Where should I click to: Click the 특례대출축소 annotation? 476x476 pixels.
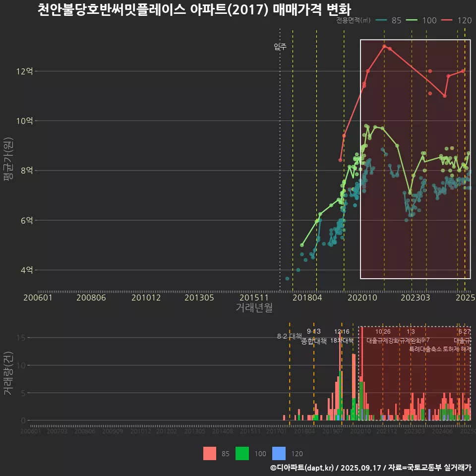pyautogui.click(x=425, y=349)
